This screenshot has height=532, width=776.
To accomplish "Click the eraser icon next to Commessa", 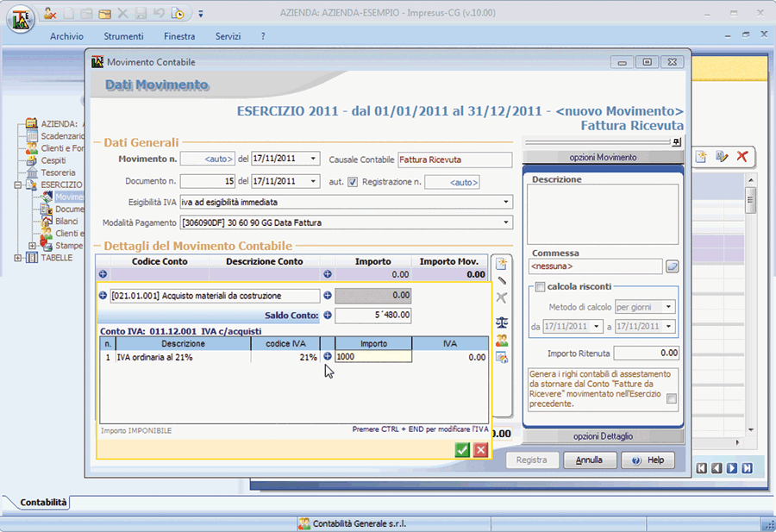I will click(672, 266).
